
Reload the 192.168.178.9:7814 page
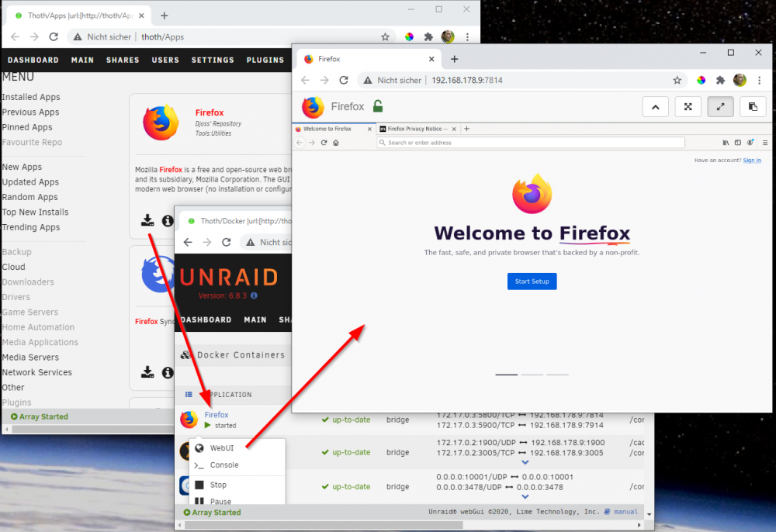[x=344, y=80]
